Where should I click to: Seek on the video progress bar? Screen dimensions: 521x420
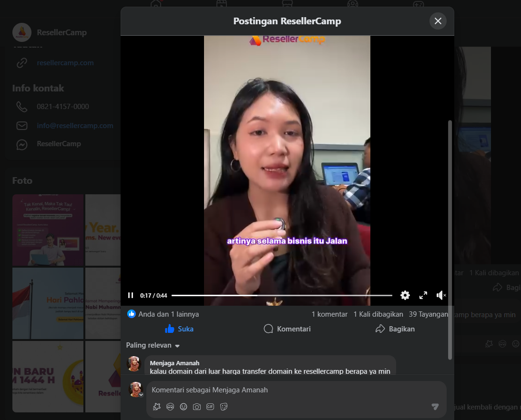[x=281, y=295]
